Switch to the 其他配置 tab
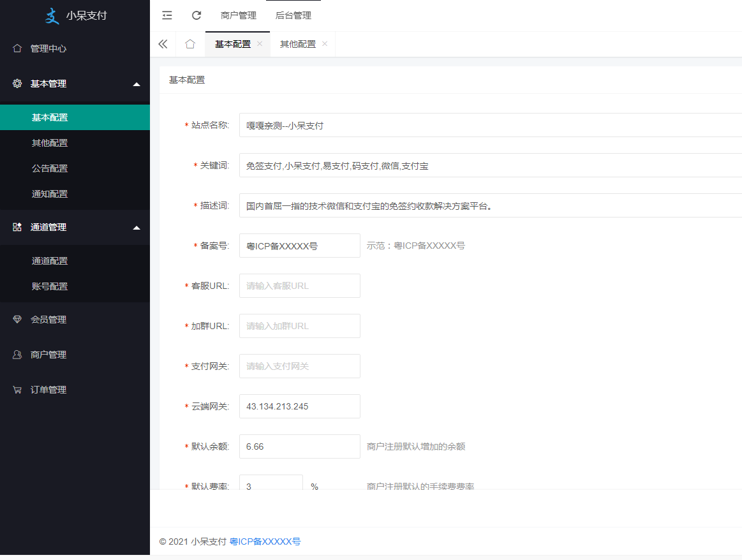Image resolution: width=742 pixels, height=560 pixels. click(x=297, y=44)
